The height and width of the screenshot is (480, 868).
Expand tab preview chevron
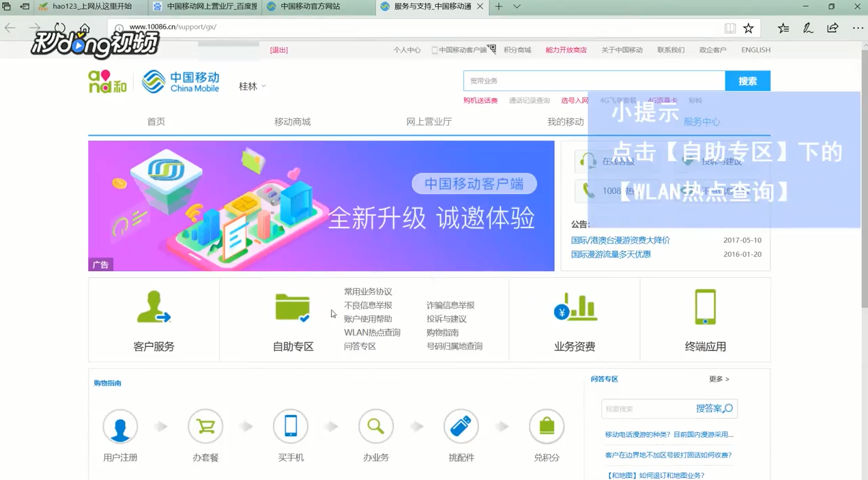[517, 6]
